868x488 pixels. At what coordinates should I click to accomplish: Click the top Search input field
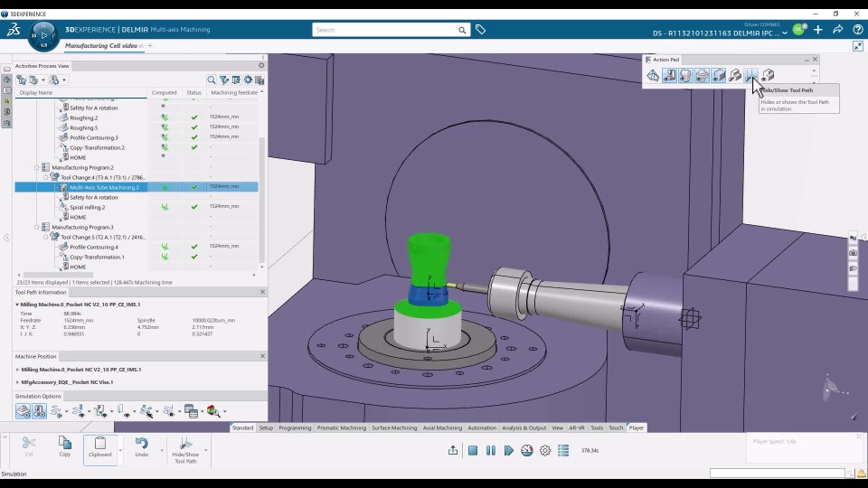(391, 30)
